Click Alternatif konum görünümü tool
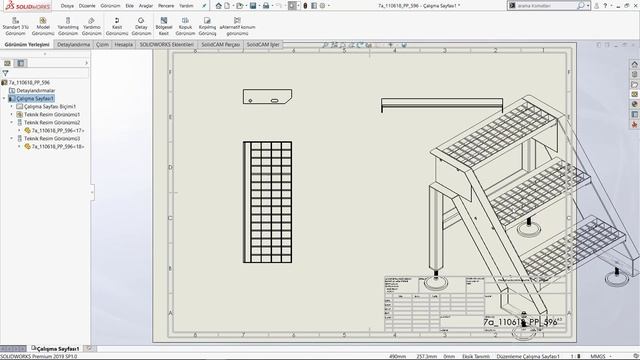Image resolution: width=640 pixels, height=360 pixels. [237, 26]
